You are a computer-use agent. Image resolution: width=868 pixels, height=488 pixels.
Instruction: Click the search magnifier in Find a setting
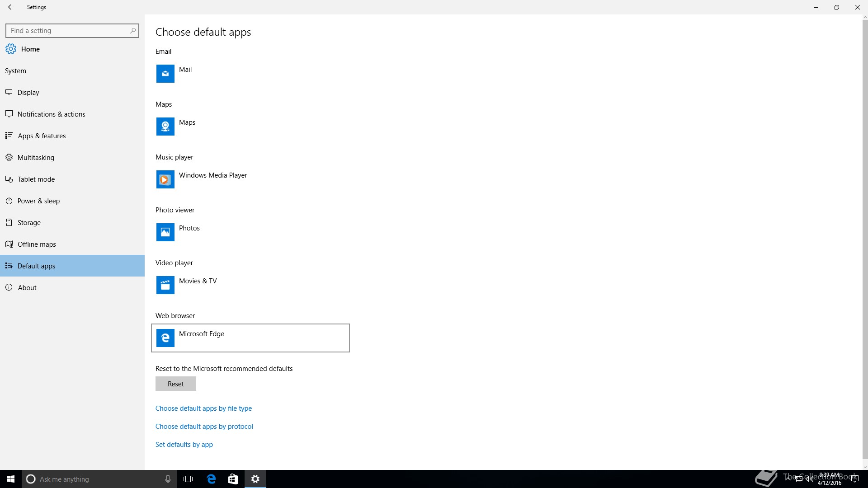click(132, 31)
